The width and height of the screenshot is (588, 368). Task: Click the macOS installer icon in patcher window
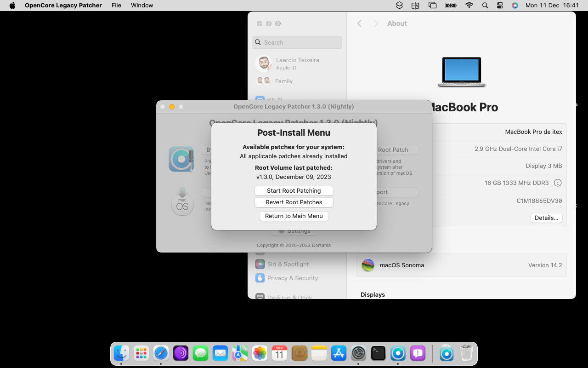(182, 201)
